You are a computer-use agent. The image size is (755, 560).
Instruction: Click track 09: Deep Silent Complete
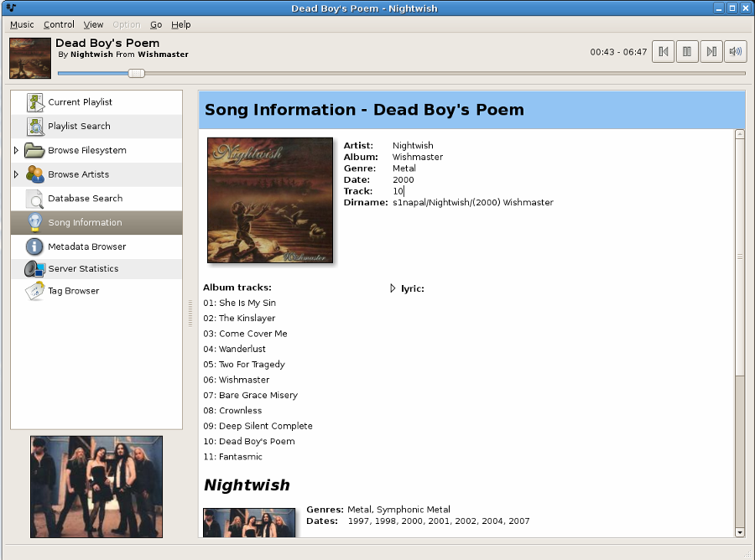tap(258, 426)
